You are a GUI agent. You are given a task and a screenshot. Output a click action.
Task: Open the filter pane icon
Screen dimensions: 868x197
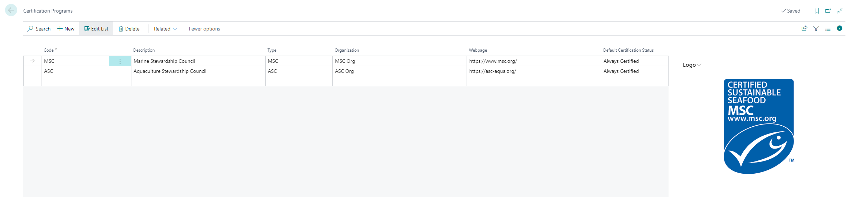816,28
